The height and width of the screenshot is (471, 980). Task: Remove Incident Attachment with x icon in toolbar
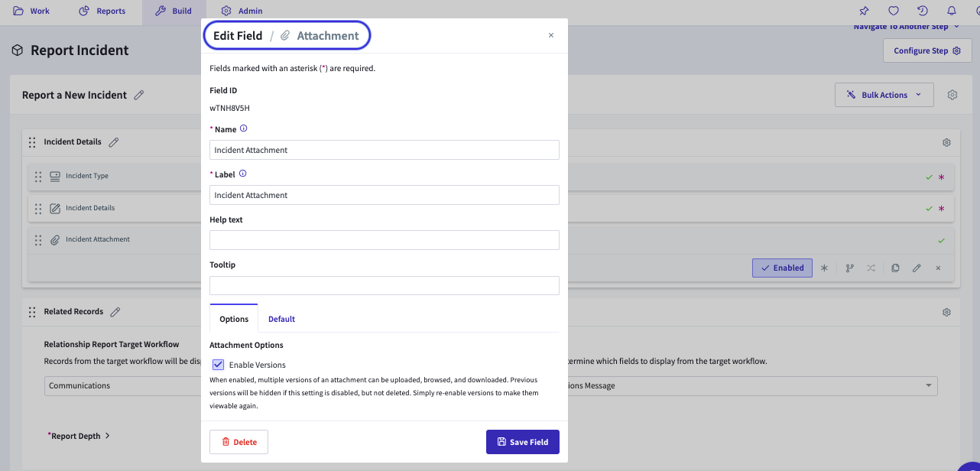[938, 268]
